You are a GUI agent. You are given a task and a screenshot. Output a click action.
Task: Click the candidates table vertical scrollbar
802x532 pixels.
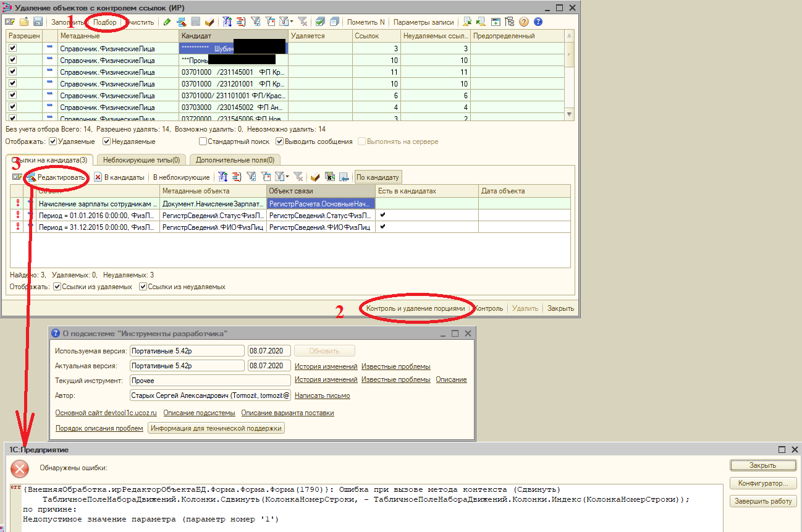[570, 74]
